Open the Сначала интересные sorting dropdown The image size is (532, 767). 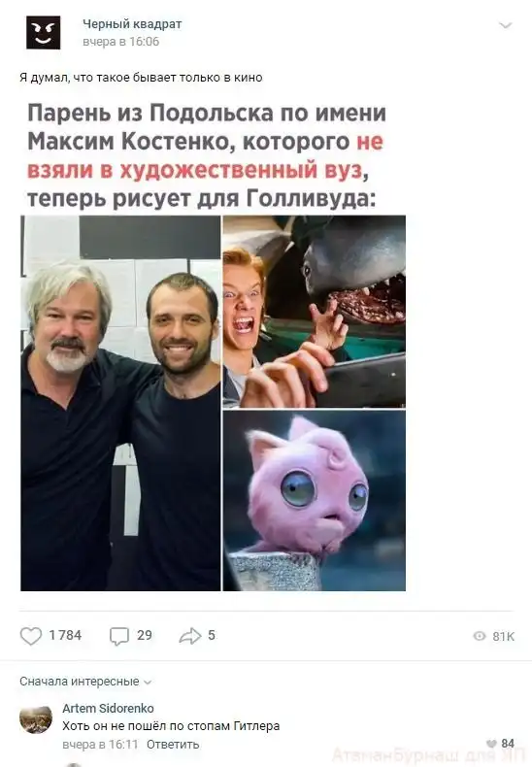[x=85, y=682]
